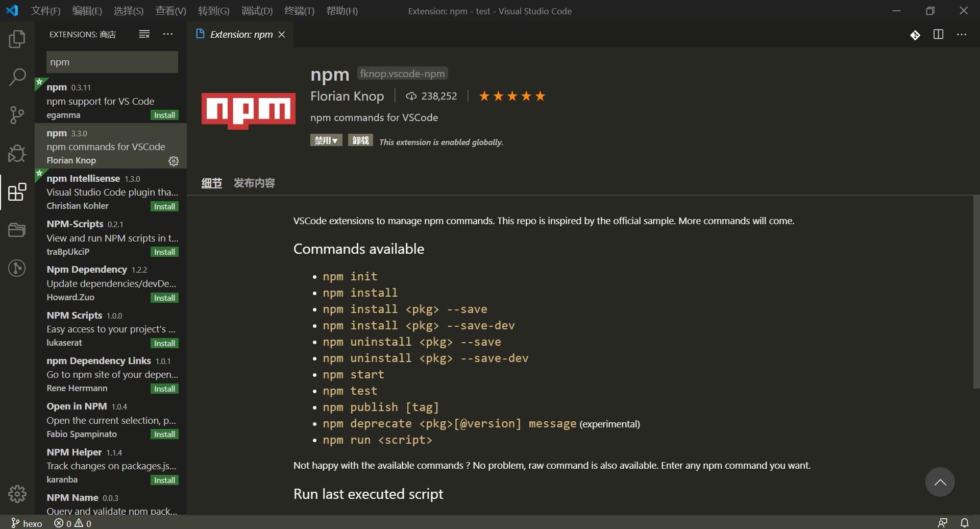The image size is (980, 529).
Task: Open the 转到(G) menu
Action: coord(214,11)
